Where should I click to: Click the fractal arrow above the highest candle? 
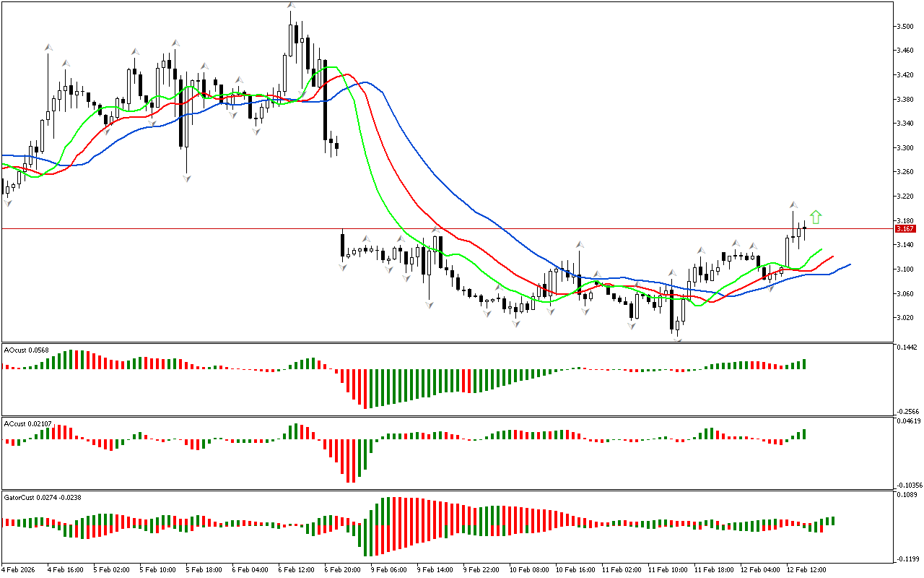point(290,6)
